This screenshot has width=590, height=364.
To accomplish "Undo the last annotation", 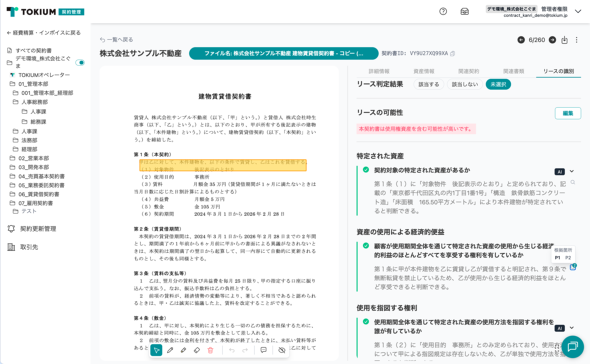I will click(x=232, y=350).
